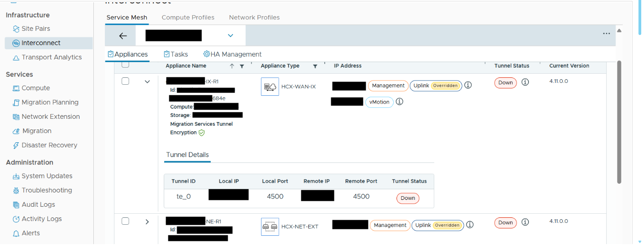Viewport: 644px width, 245px height.
Task: Open Transport Analytics in the sidebar
Action: [51, 58]
